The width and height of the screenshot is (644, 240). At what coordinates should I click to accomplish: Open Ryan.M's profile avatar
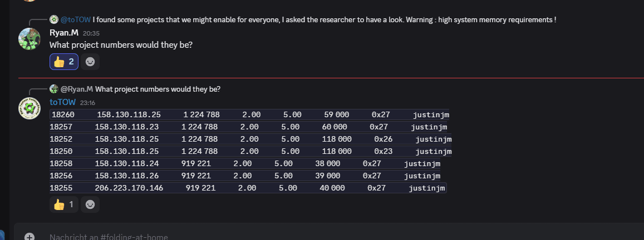pyautogui.click(x=29, y=38)
